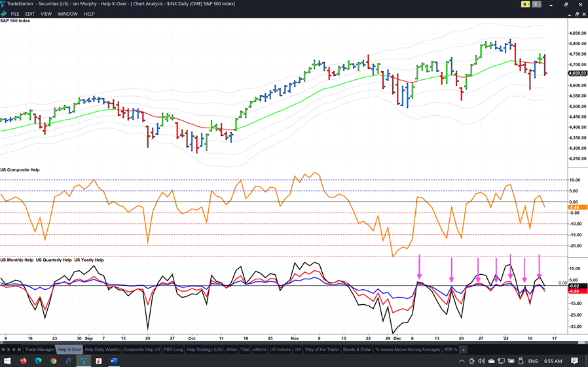Click the 4,659.03 price label on axis
588x367 pixels.
(x=576, y=73)
